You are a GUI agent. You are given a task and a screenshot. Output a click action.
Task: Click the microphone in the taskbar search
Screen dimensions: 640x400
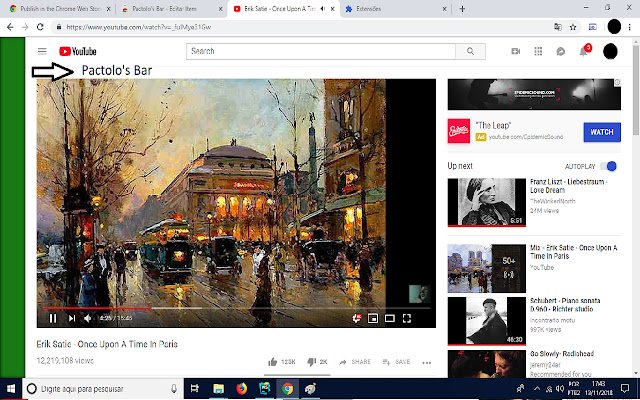[x=174, y=389]
